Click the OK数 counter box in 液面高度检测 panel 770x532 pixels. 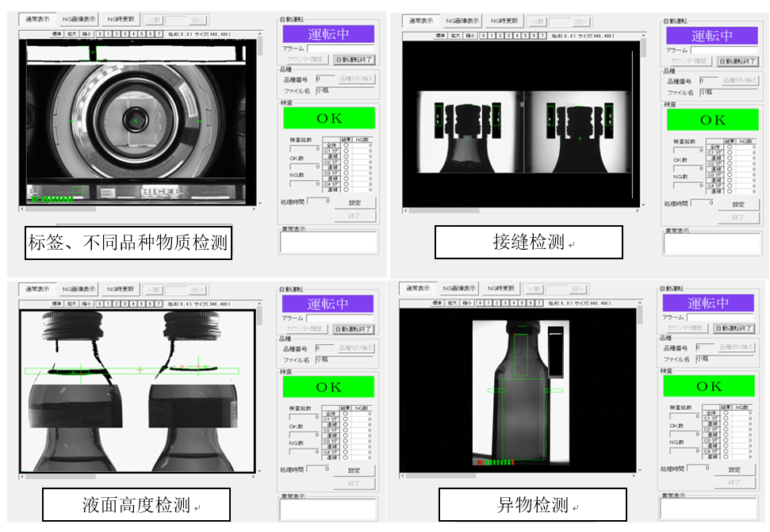(305, 434)
